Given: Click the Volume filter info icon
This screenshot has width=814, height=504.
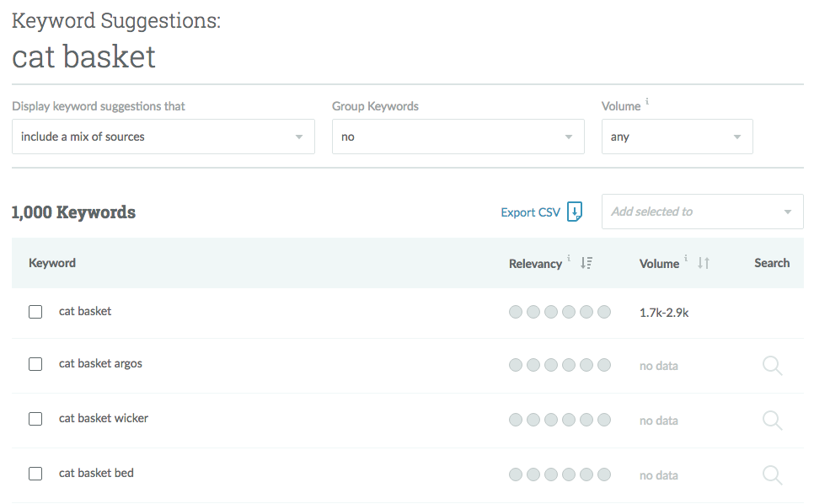Looking at the screenshot, I should point(647,103).
